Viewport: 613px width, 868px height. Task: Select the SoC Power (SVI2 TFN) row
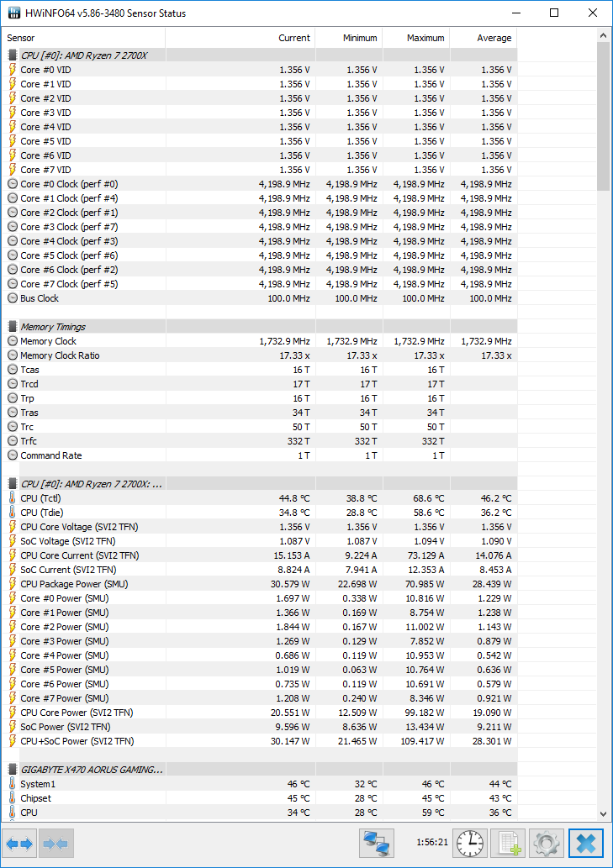(x=259, y=726)
